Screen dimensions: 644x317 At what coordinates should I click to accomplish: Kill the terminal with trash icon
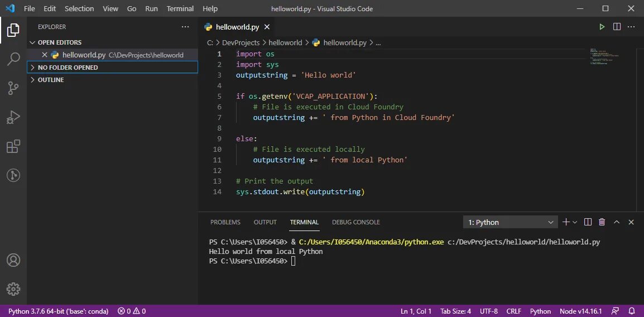tap(602, 222)
